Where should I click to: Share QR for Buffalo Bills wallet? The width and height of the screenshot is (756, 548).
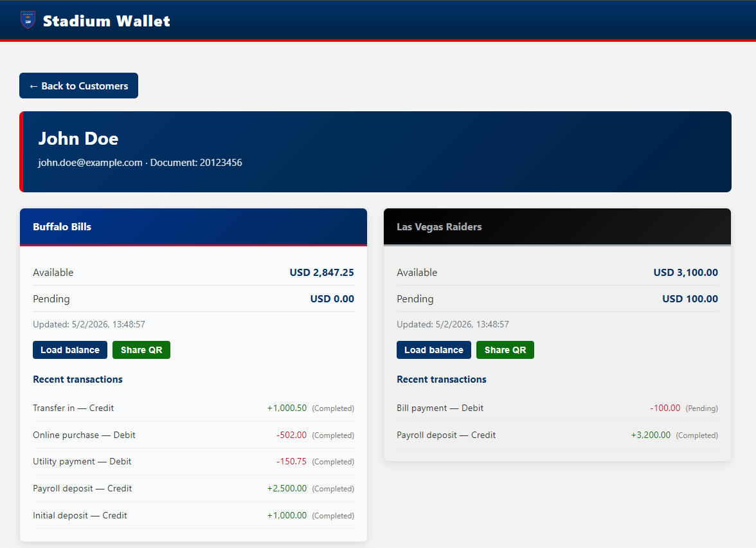click(141, 350)
